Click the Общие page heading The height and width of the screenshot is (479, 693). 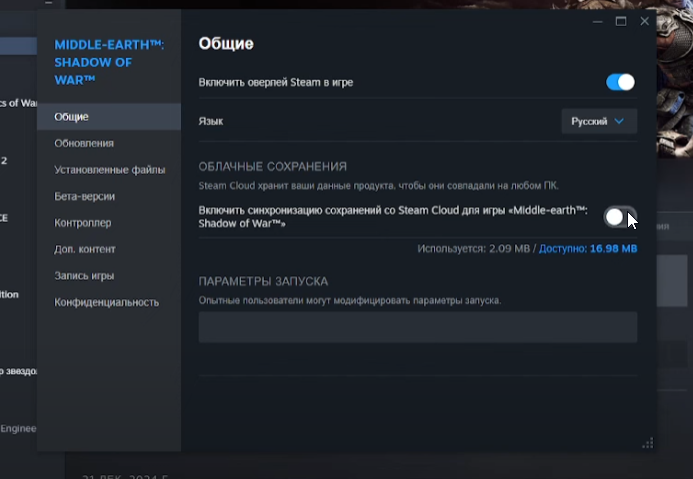[x=226, y=44]
